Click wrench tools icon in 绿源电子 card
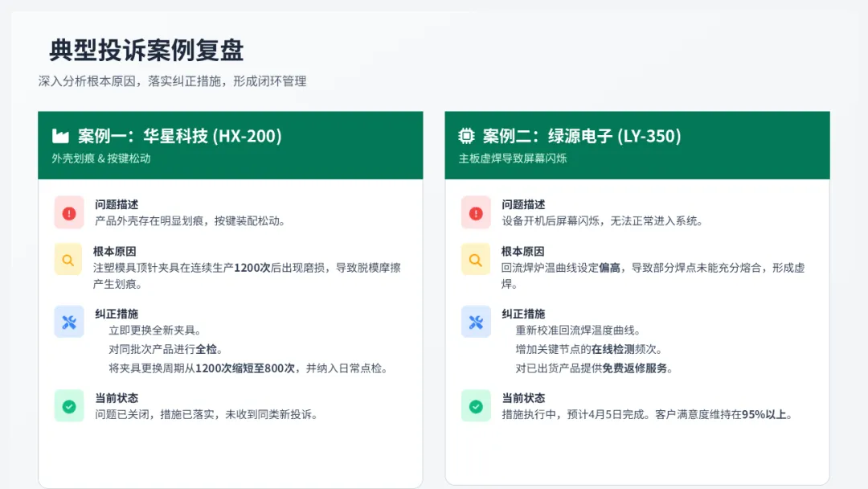 (x=476, y=322)
